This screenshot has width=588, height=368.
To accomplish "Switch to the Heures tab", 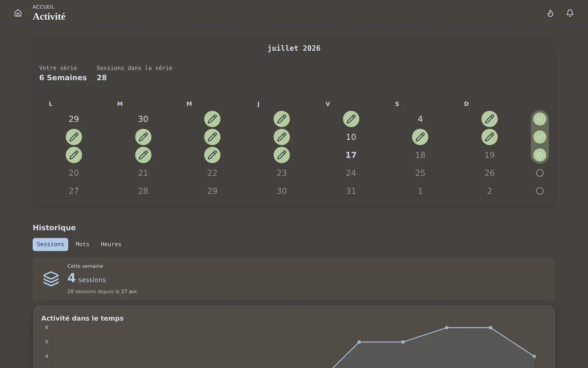I will click(x=111, y=245).
